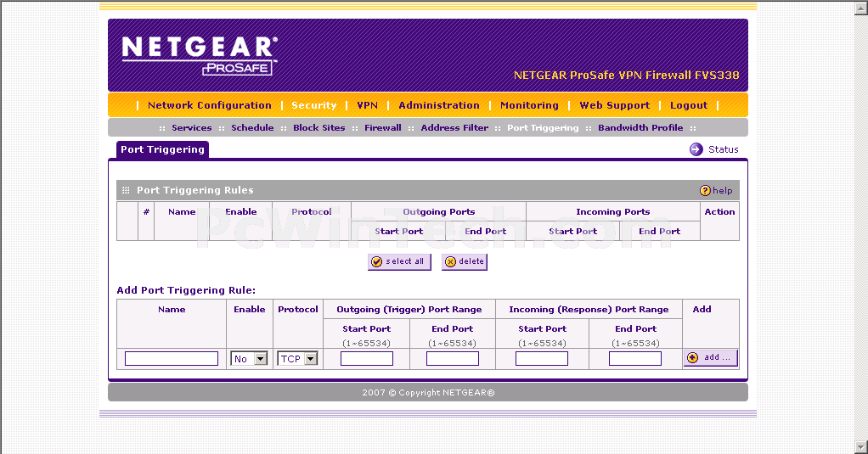Click the Action column header
This screenshot has width=868, height=454.
click(x=719, y=212)
